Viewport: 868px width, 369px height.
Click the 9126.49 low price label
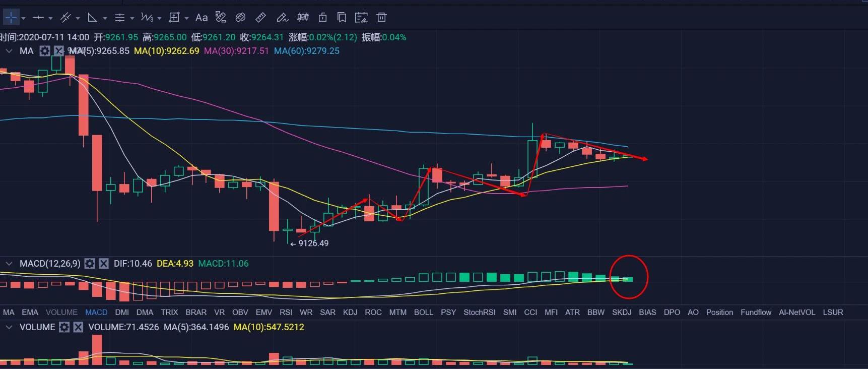click(313, 243)
